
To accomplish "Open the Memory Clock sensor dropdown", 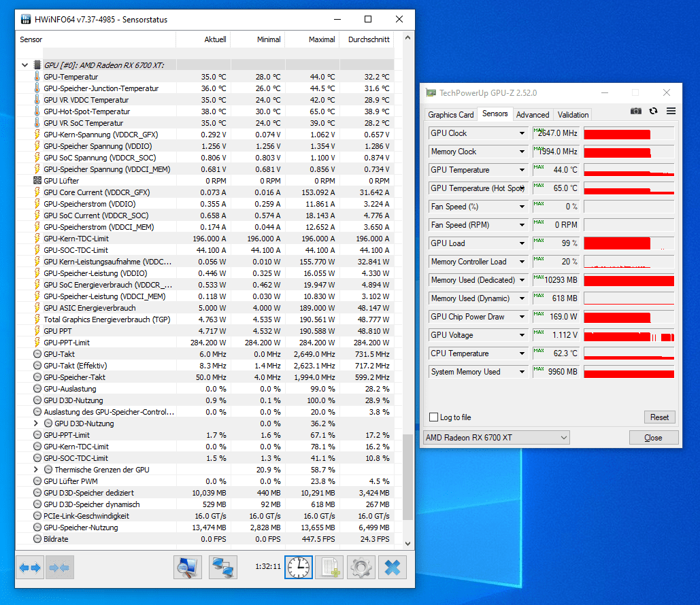I will tap(522, 151).
